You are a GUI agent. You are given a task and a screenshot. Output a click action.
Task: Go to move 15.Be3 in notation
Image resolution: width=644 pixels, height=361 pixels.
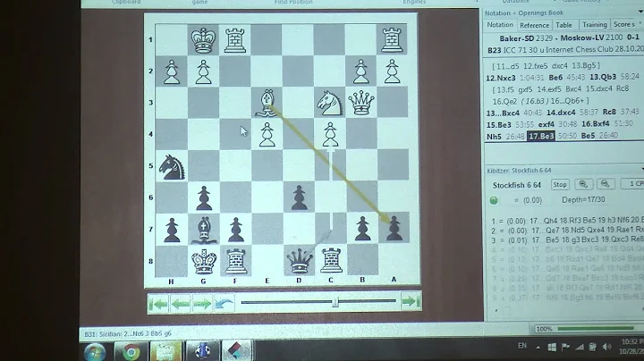[x=499, y=125]
